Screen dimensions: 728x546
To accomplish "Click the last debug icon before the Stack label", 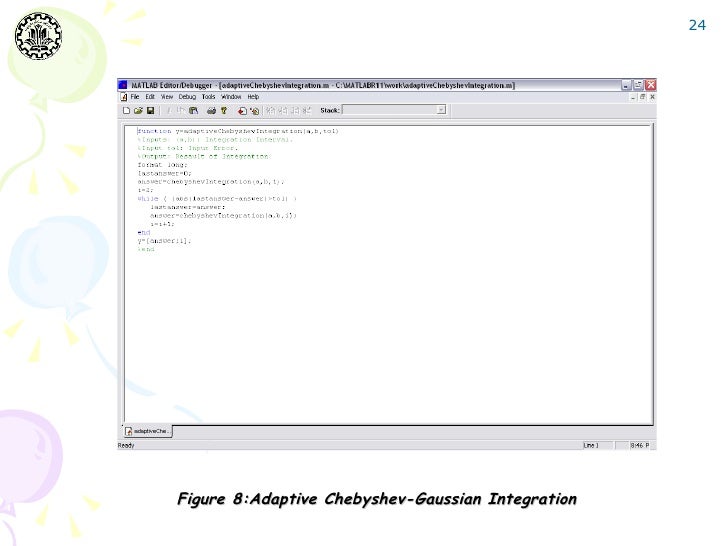I will click(306, 110).
